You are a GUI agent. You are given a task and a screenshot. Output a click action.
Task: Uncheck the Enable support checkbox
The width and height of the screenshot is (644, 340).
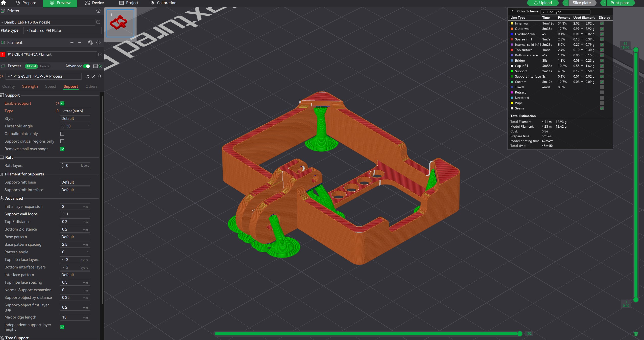(62, 103)
